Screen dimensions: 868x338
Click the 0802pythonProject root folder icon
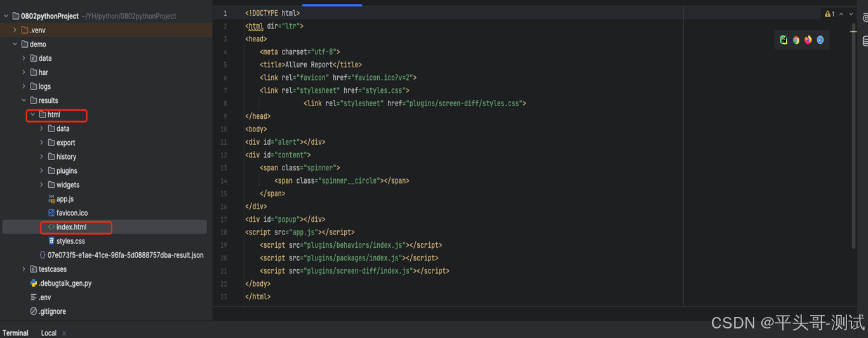point(16,16)
